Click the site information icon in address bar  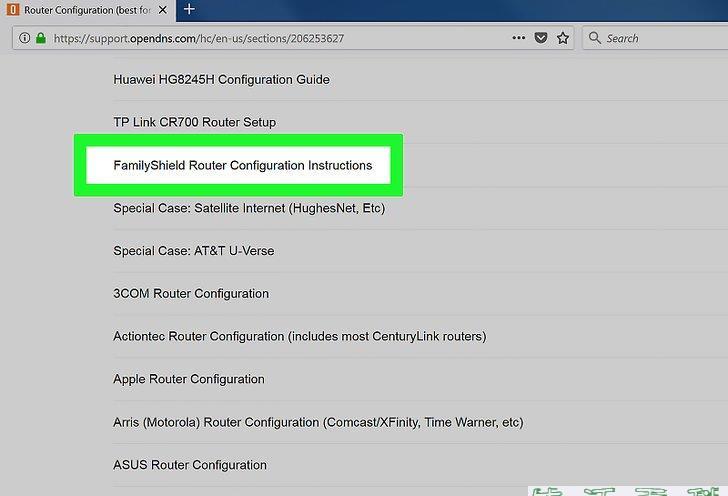pos(25,38)
